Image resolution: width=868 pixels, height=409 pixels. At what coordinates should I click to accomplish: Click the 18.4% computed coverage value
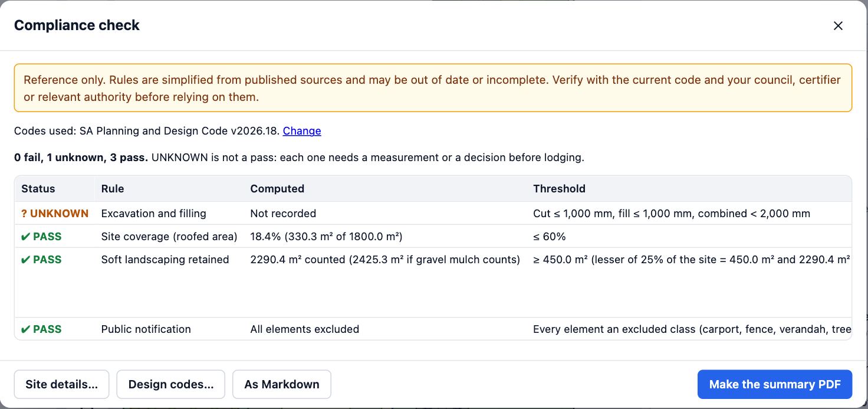coord(326,237)
